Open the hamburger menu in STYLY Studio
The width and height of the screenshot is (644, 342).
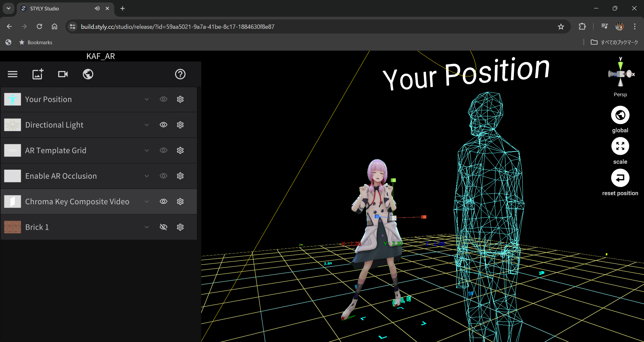point(12,74)
